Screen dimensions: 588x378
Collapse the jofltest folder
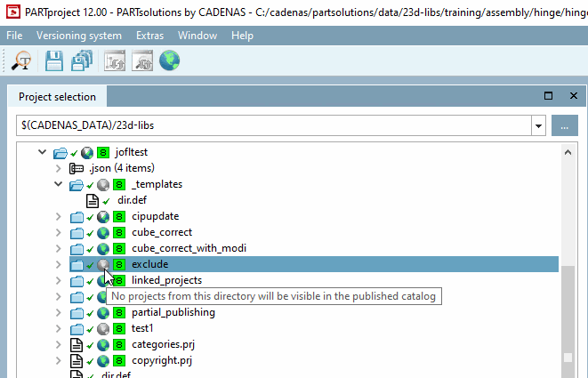[x=42, y=152]
